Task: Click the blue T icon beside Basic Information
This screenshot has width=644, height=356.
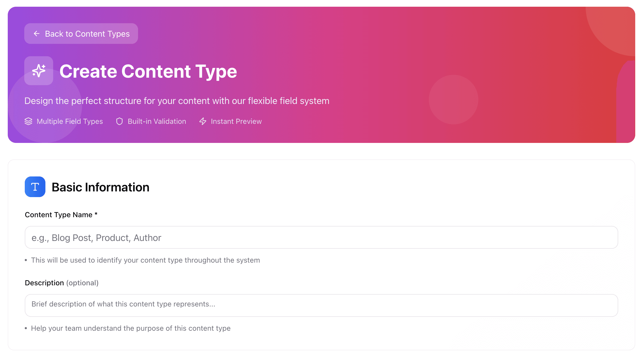Action: (x=35, y=187)
